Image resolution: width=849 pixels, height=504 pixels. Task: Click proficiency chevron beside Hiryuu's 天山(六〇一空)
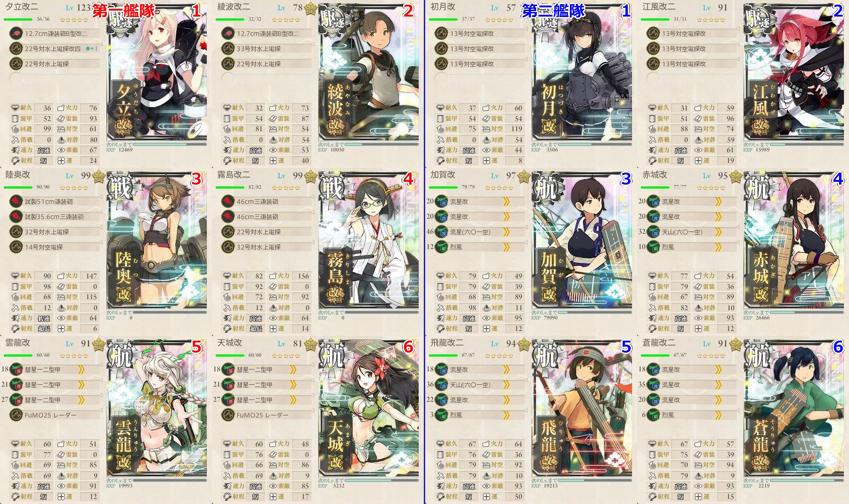click(x=506, y=385)
